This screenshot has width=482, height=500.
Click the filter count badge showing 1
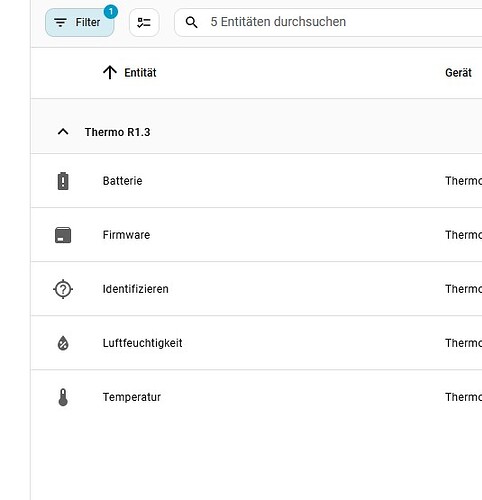point(111,12)
